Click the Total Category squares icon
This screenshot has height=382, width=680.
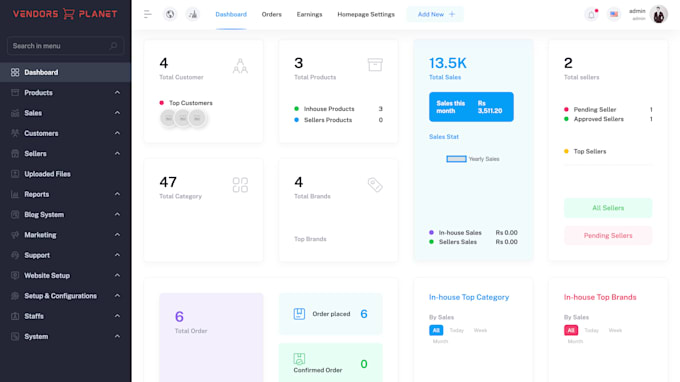click(240, 185)
